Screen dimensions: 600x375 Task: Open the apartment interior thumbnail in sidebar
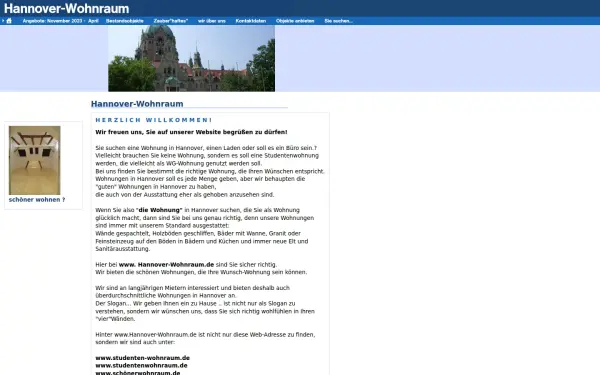click(34, 160)
